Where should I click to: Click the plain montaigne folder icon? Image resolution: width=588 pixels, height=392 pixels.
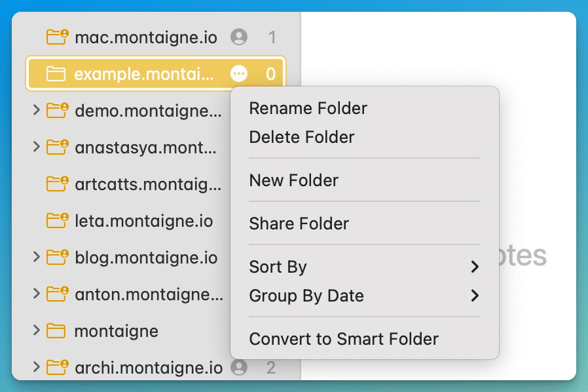coord(56,331)
